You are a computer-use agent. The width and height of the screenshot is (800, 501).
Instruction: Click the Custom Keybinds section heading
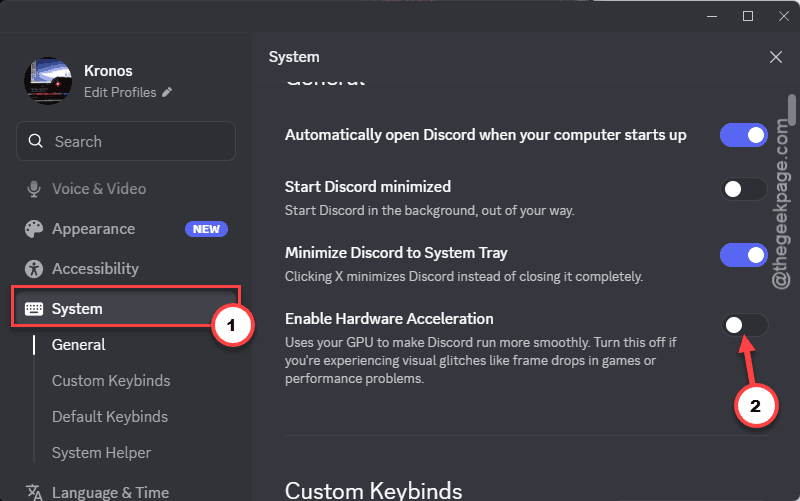point(373,491)
